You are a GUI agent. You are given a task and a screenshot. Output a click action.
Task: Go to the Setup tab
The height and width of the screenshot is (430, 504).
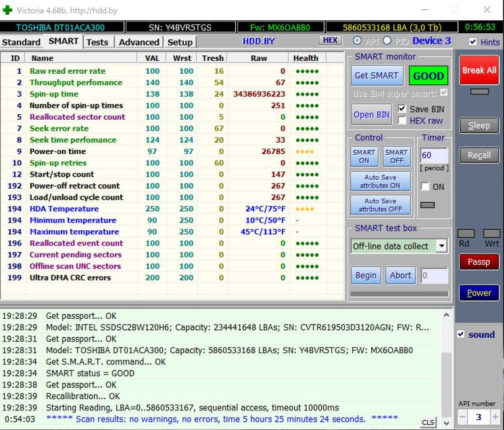coord(179,42)
